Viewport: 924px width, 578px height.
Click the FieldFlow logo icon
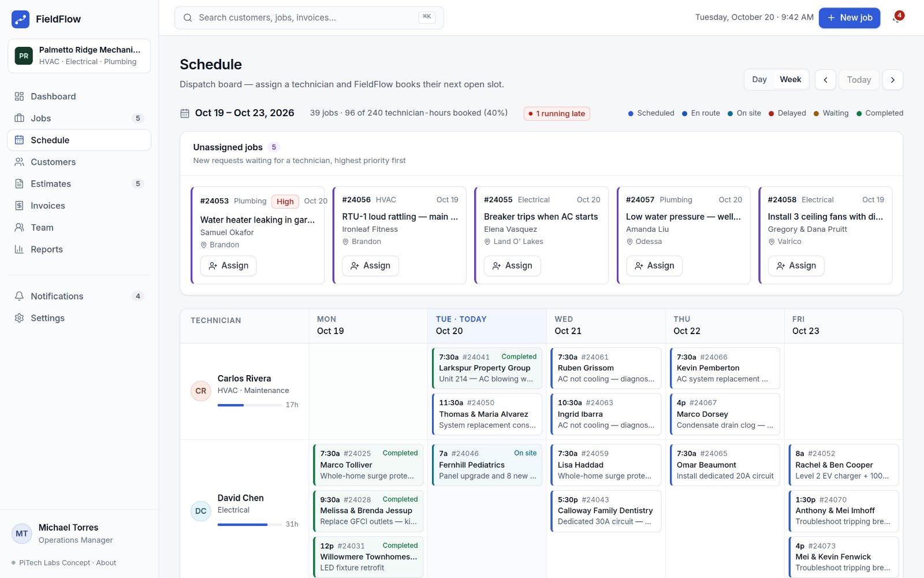pos(20,19)
